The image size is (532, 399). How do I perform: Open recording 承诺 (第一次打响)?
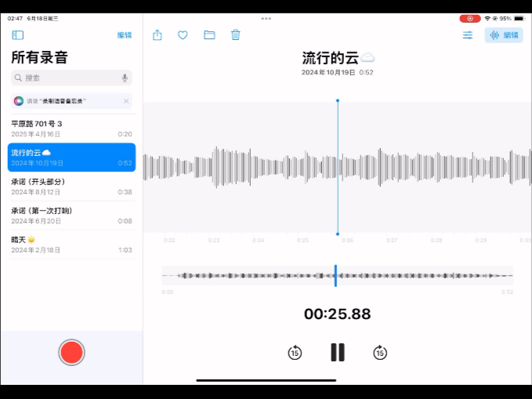[x=71, y=216]
